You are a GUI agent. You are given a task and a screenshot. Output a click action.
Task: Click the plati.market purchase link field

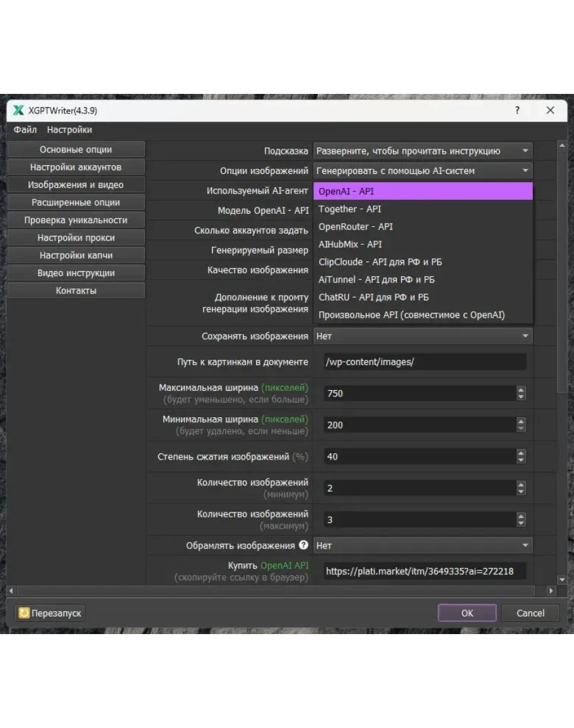(x=425, y=572)
